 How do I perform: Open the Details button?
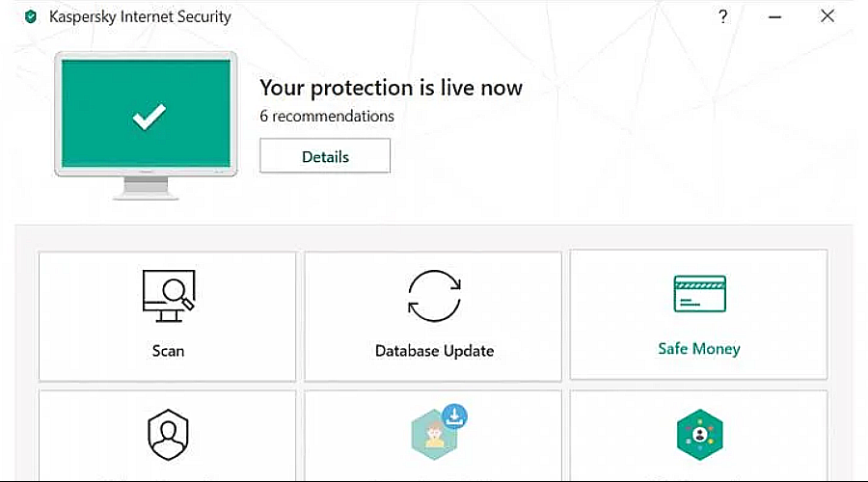(x=325, y=156)
